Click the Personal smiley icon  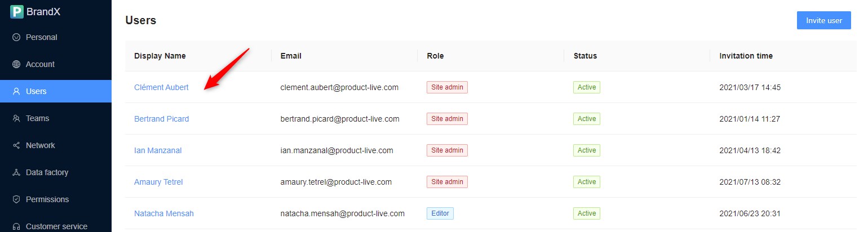(x=16, y=37)
